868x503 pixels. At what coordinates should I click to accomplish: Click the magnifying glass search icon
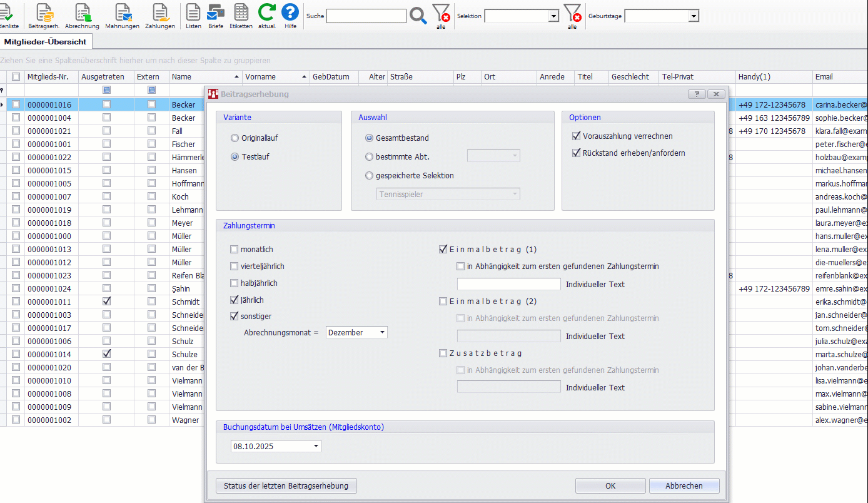(x=418, y=16)
